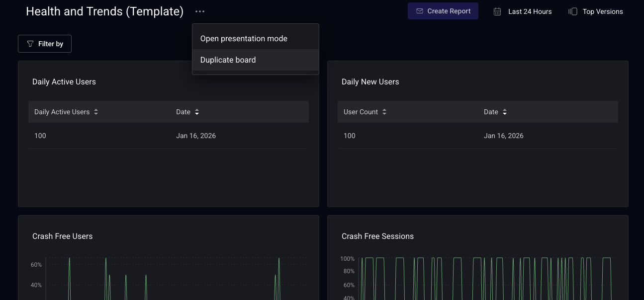
Task: Sort by User Count column arrows
Action: [384, 112]
